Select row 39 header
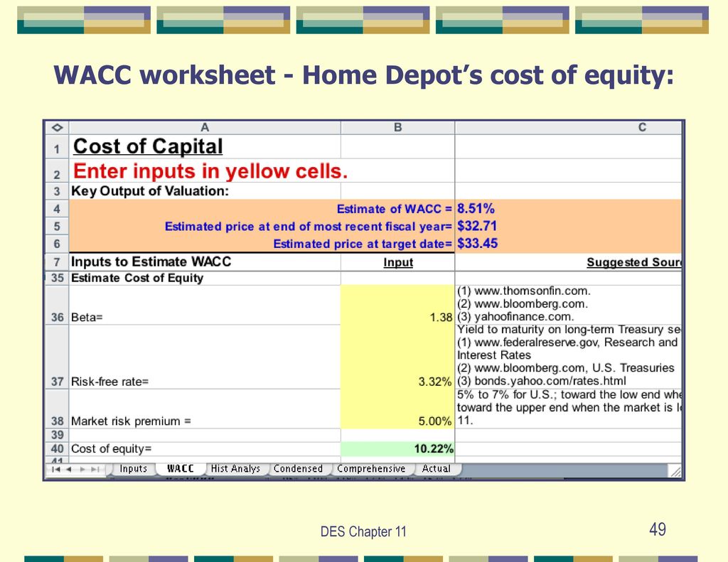728x562 pixels. pos(57,436)
